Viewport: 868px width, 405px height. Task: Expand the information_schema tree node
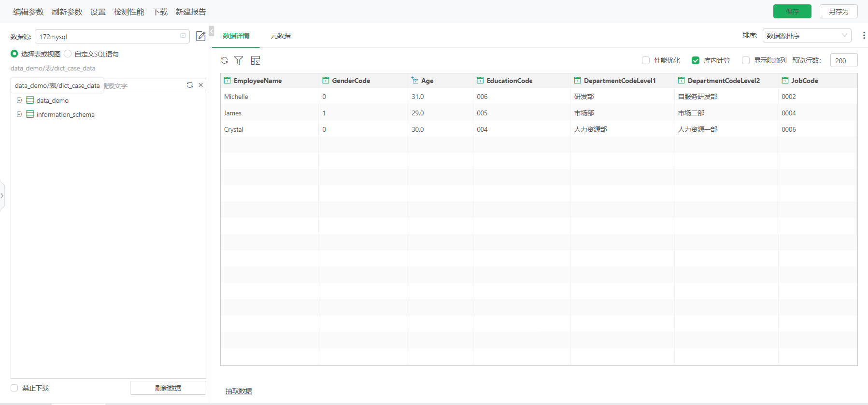coord(19,114)
